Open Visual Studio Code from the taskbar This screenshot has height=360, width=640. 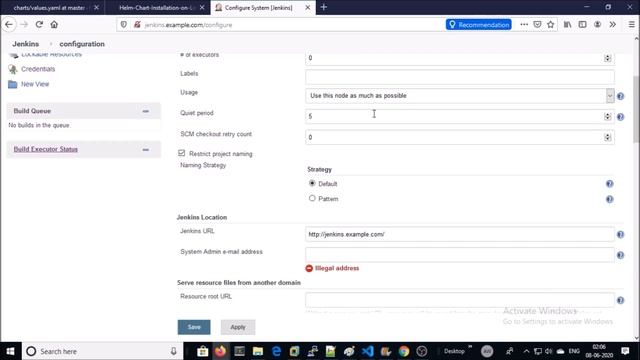(367, 351)
